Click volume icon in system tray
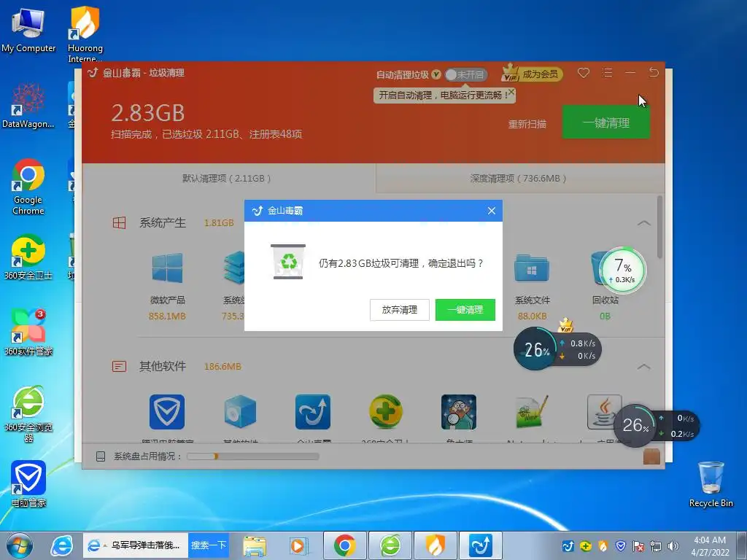The height and width of the screenshot is (560, 747). (x=673, y=545)
